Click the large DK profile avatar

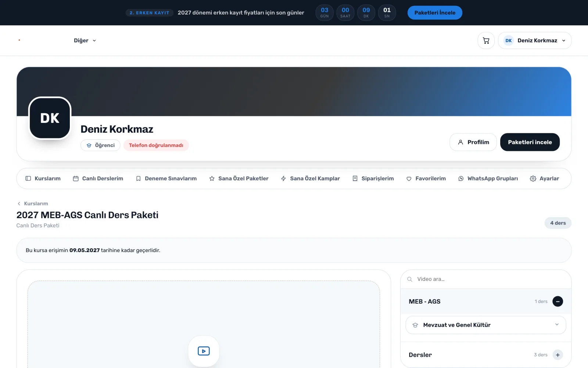tap(50, 118)
